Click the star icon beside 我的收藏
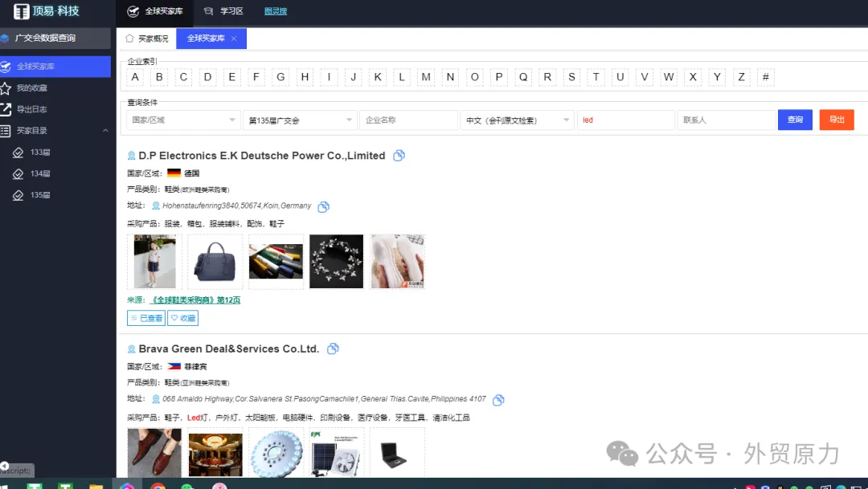Viewport: 868px width, 489px height. [6, 88]
